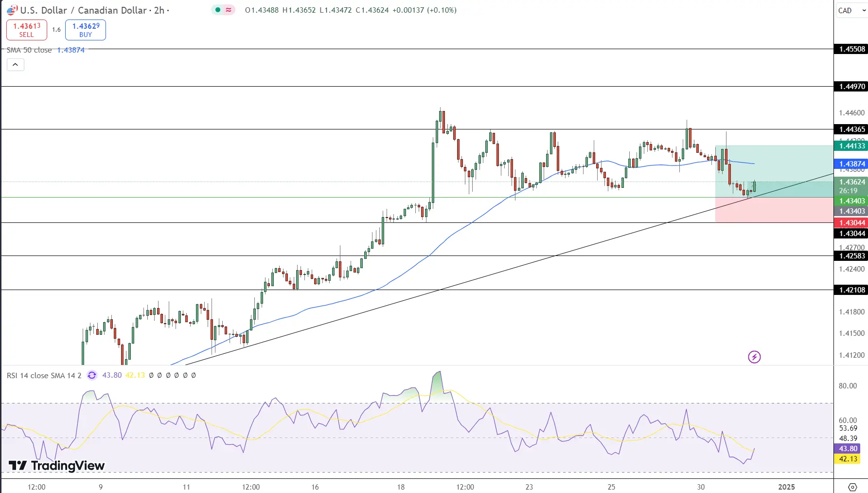The width and height of the screenshot is (868, 493).
Task: Collapse the indicator legend with chevron button
Action: 16,64
